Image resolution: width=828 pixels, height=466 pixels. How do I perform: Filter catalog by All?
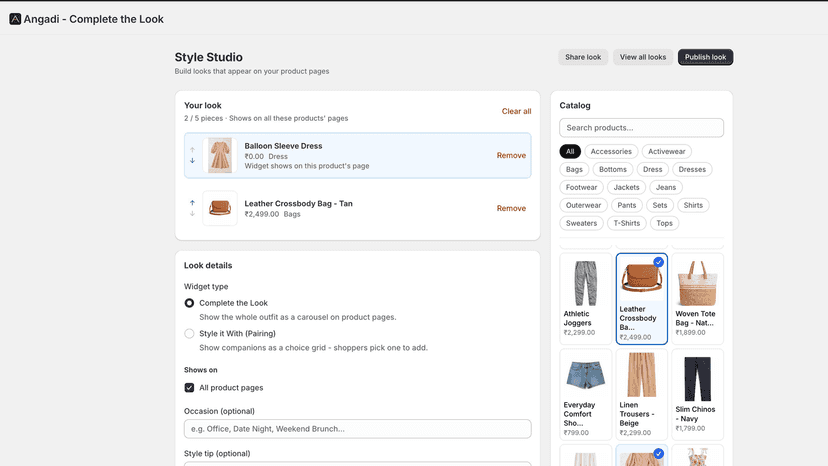[570, 152]
